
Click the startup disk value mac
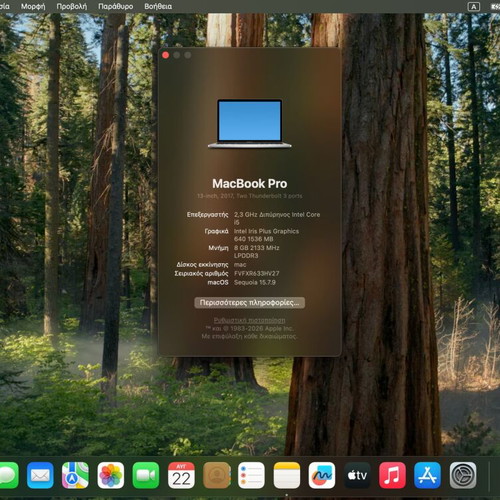[x=240, y=265]
